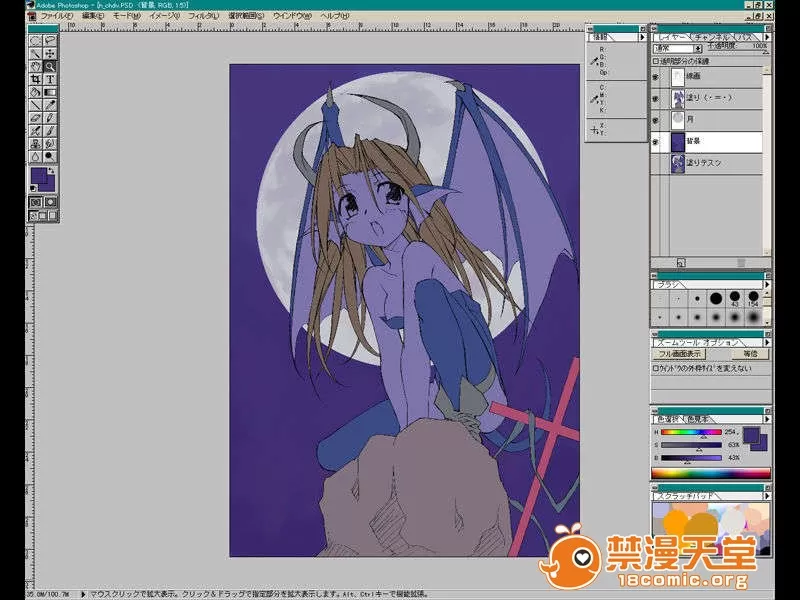Screen dimensions: 800x600
Task: Toggle visibility of the 月 layer
Action: coord(656,119)
